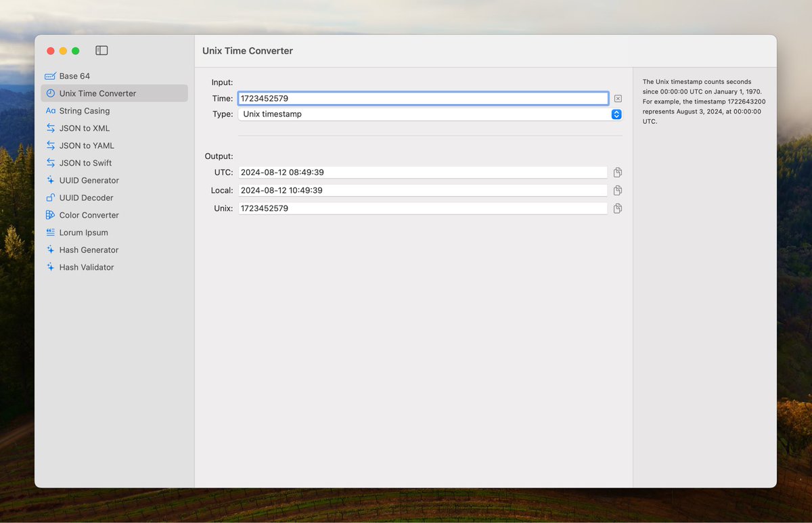Click the UUID Decoder unlock icon
This screenshot has height=523, width=812.
click(x=50, y=198)
